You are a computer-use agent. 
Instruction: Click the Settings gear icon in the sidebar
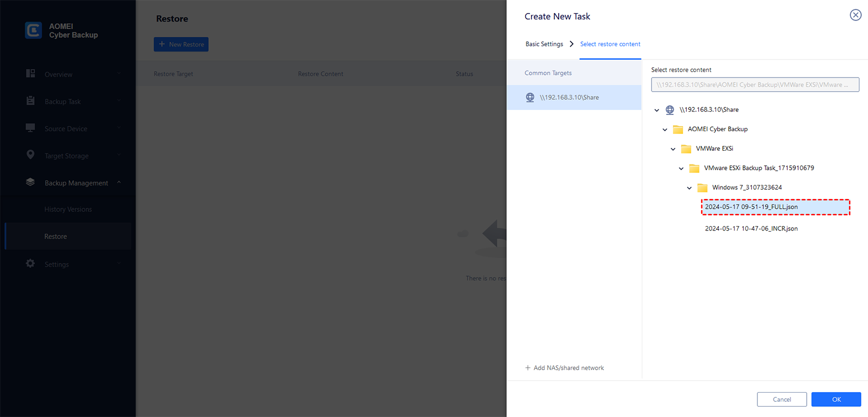30,264
